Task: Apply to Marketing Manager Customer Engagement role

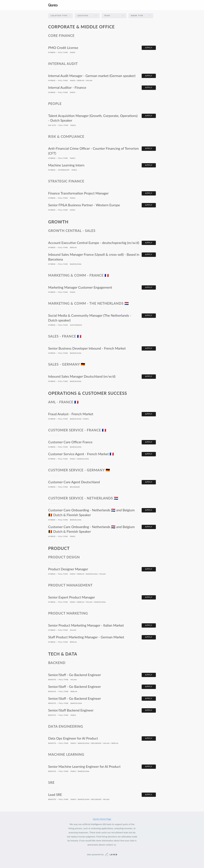Action: 148,287
